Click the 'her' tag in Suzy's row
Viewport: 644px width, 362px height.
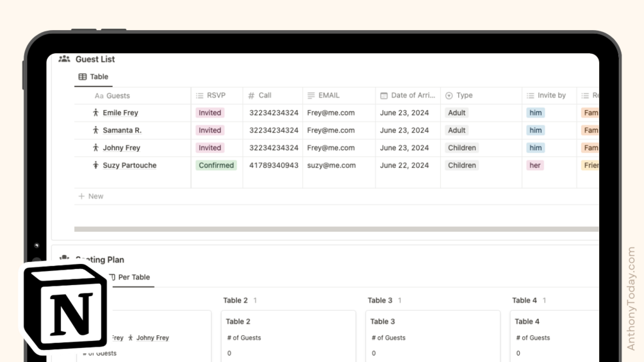[535, 165]
